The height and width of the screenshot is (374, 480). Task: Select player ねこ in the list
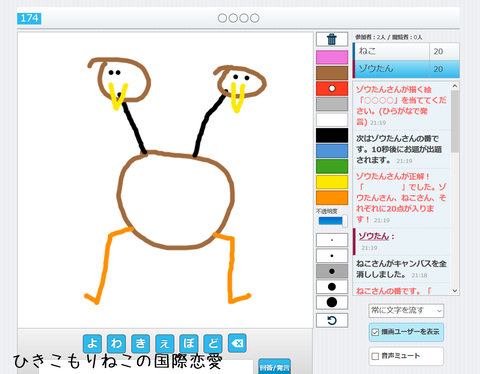pyautogui.click(x=406, y=51)
